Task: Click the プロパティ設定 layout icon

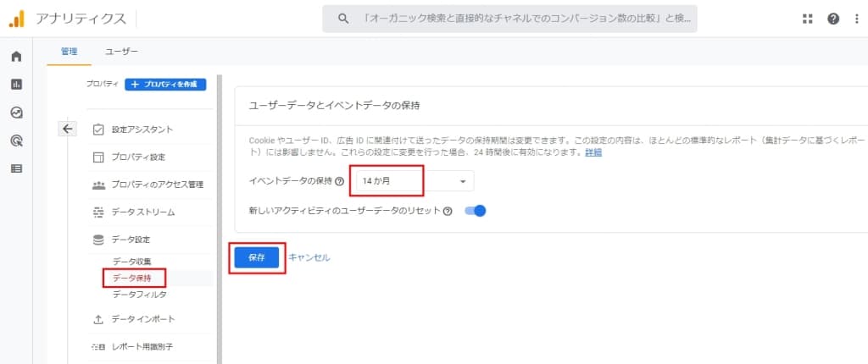Action: [98, 157]
